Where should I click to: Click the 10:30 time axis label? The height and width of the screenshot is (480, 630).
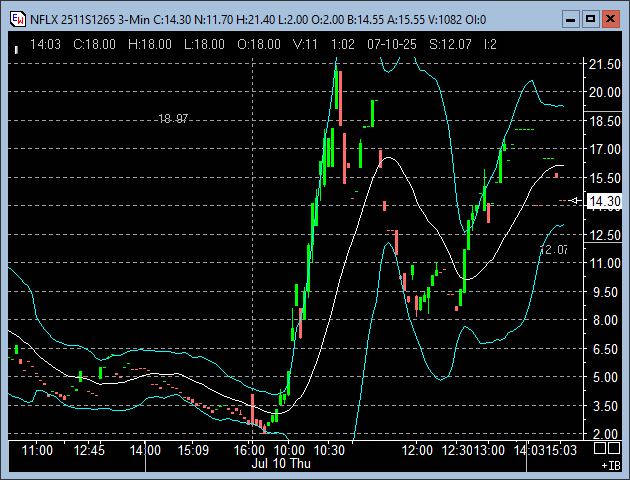tap(329, 450)
